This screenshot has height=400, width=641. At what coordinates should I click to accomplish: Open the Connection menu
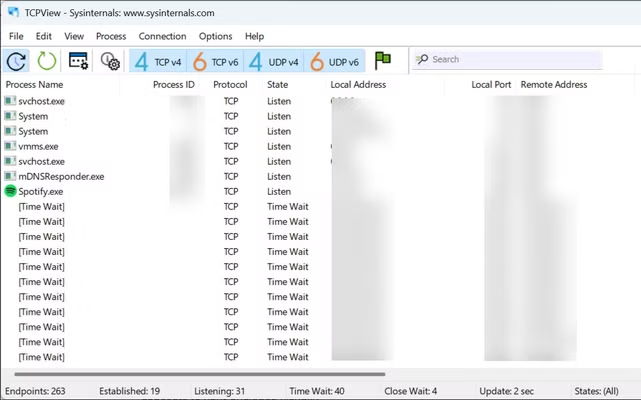(162, 36)
